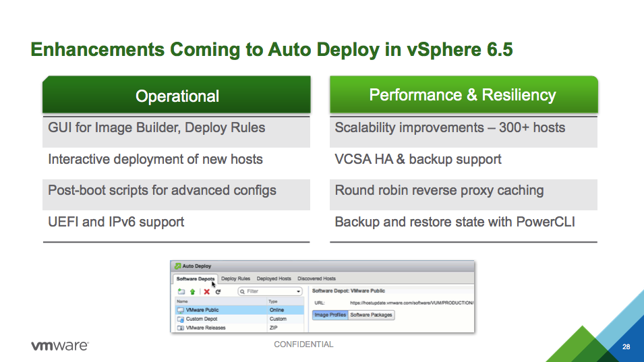644x362 pixels.
Task: Click Scalability improvements – 300+ hosts
Action: point(450,127)
